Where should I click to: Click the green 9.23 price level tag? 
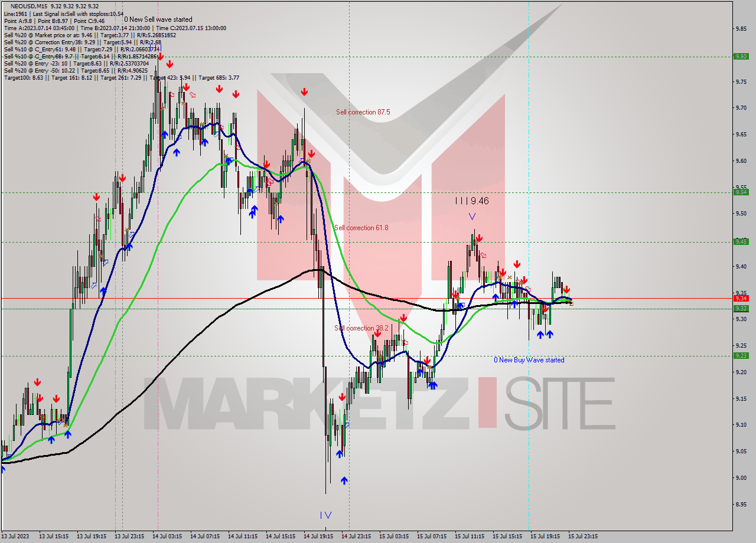741,355
